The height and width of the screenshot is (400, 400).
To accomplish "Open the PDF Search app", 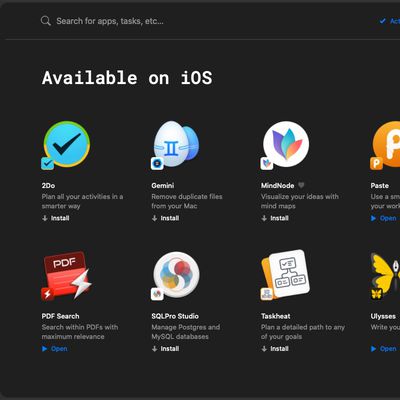I will coord(55,349).
